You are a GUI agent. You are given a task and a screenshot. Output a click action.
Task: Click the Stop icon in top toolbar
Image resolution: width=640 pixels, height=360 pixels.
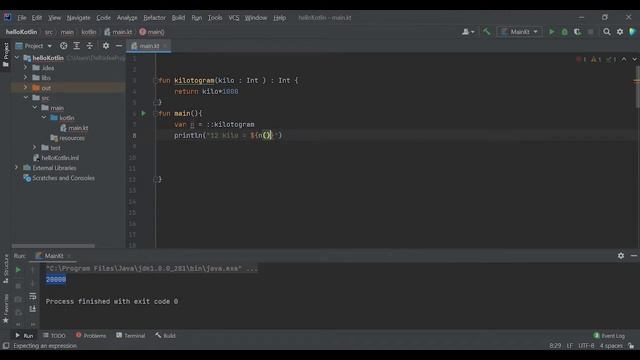(x=590, y=32)
